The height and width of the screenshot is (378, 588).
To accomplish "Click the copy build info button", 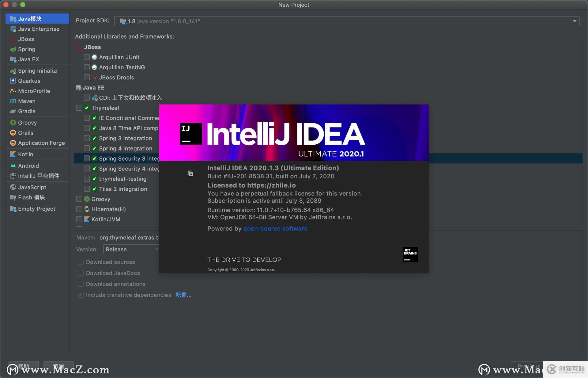I will pyautogui.click(x=190, y=172).
